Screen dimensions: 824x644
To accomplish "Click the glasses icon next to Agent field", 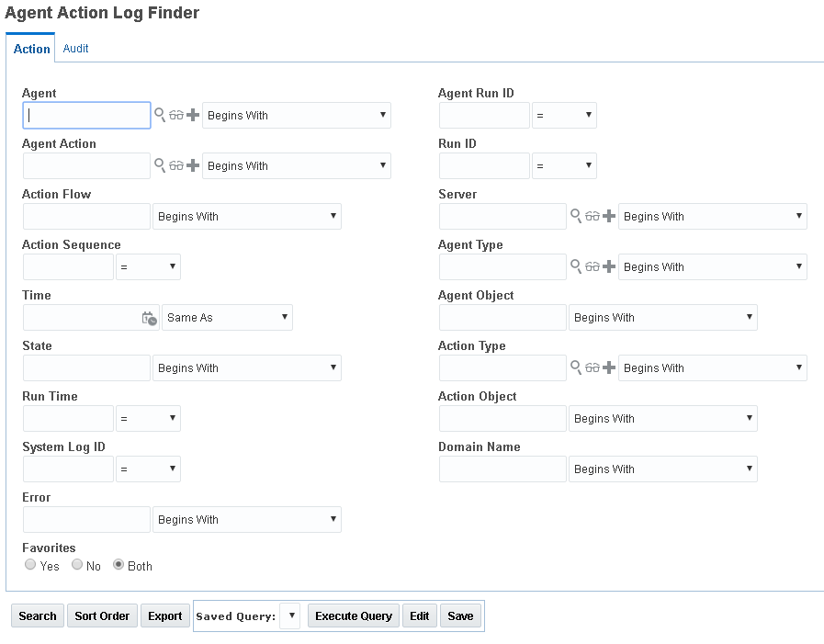I will (x=176, y=115).
